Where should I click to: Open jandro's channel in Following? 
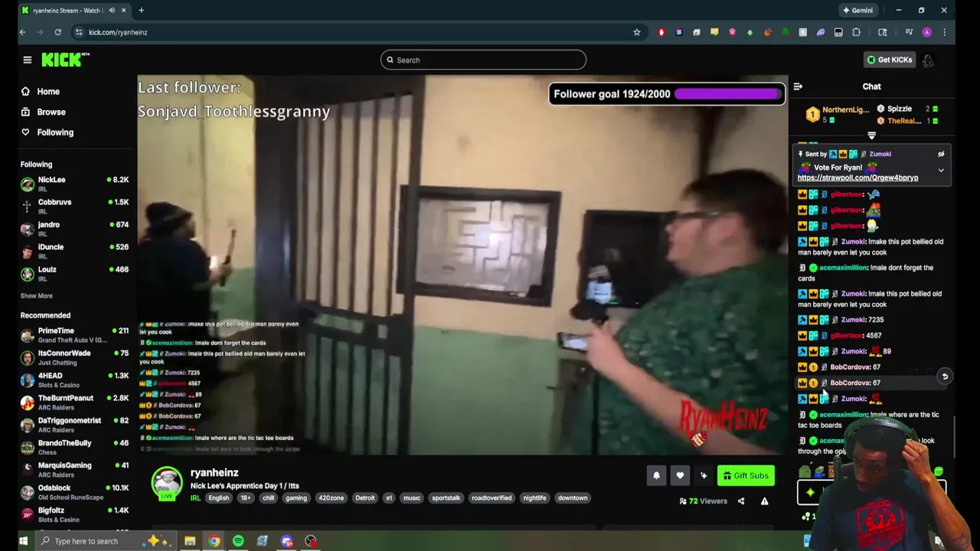coord(74,229)
